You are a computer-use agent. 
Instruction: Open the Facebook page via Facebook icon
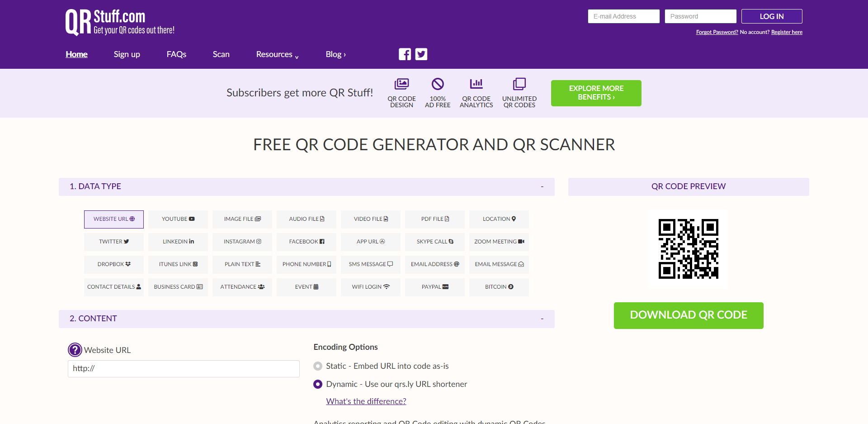pos(405,54)
